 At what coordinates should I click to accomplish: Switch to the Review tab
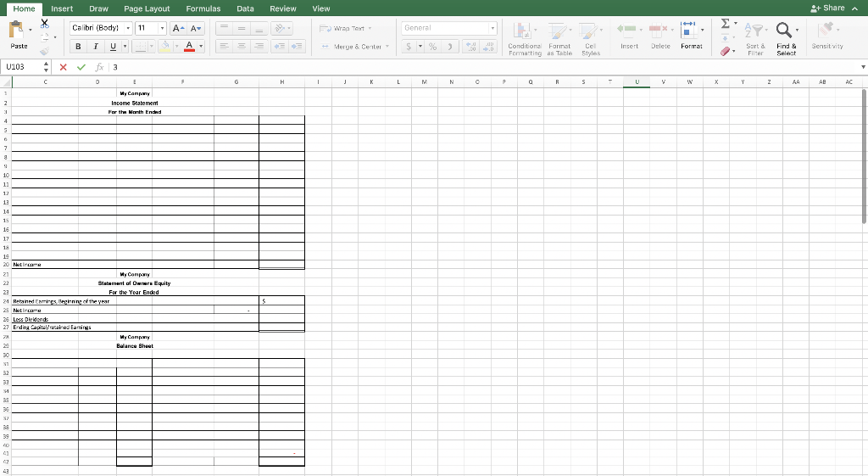[283, 8]
